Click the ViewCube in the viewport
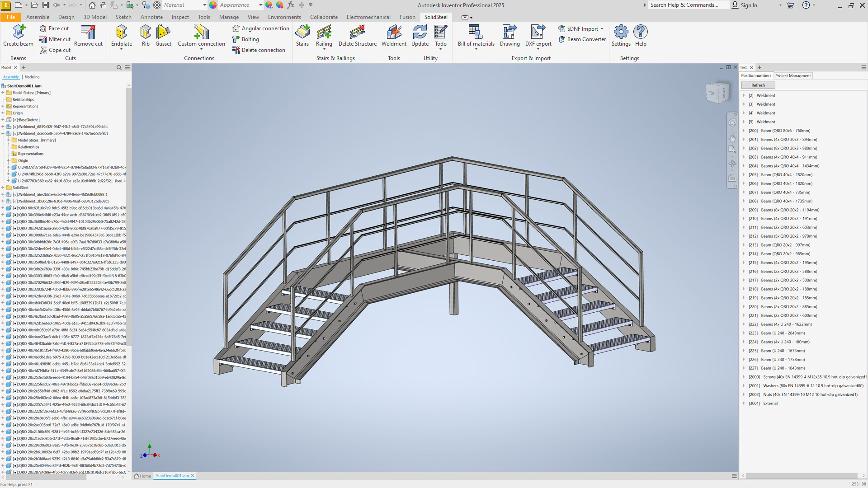This screenshot has width=868, height=488. 717,93
